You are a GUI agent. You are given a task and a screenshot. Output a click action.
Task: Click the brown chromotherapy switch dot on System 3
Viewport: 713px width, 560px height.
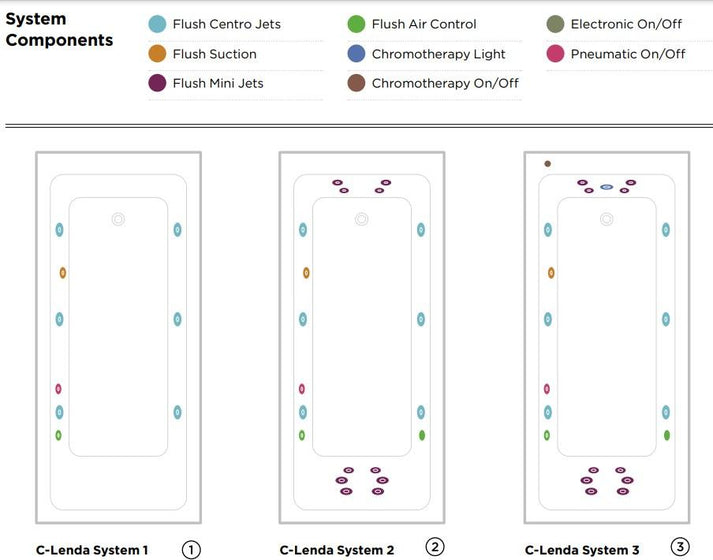click(x=547, y=163)
